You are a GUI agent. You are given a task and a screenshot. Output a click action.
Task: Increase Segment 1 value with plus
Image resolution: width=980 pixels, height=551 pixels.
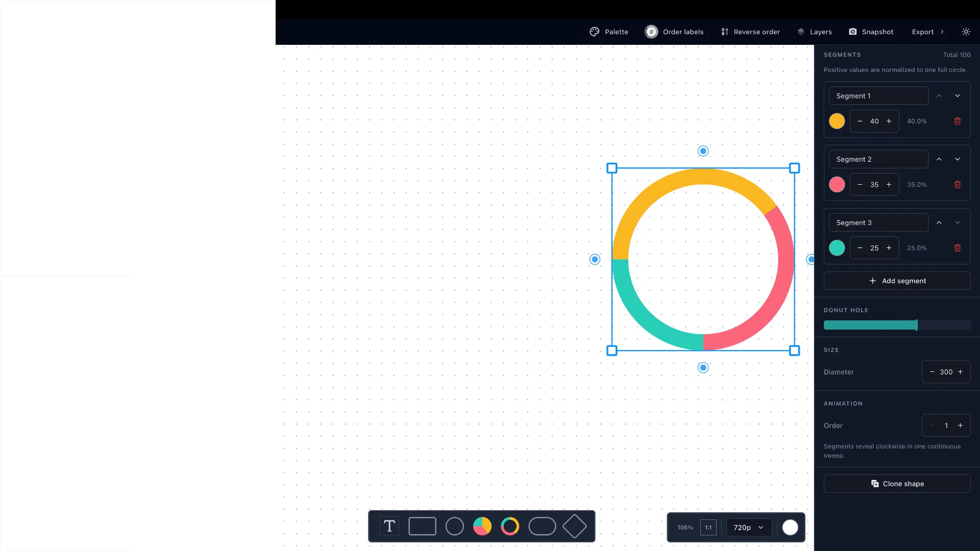pos(889,121)
